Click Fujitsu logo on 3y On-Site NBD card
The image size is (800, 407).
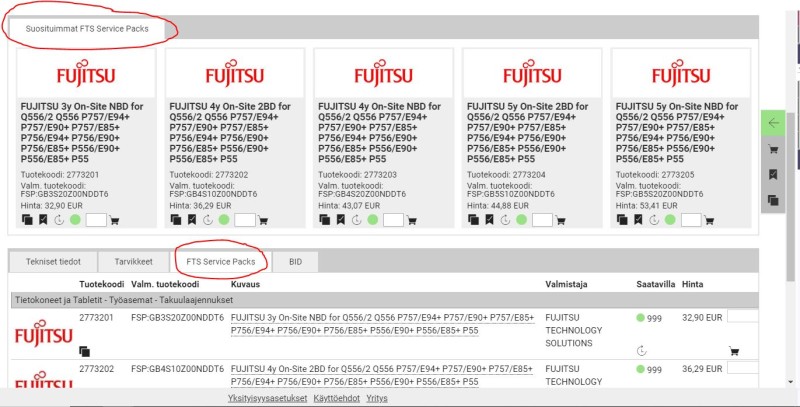click(86, 73)
